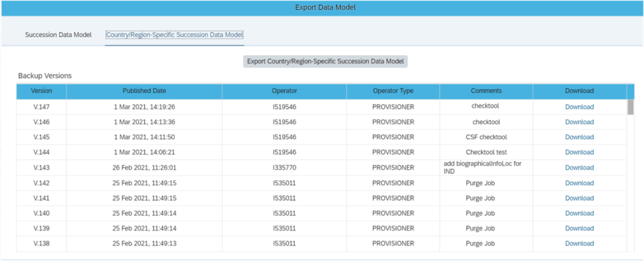Viewport: 644px width, 261px height.
Task: Click the Published Date column header
Action: [x=144, y=91]
